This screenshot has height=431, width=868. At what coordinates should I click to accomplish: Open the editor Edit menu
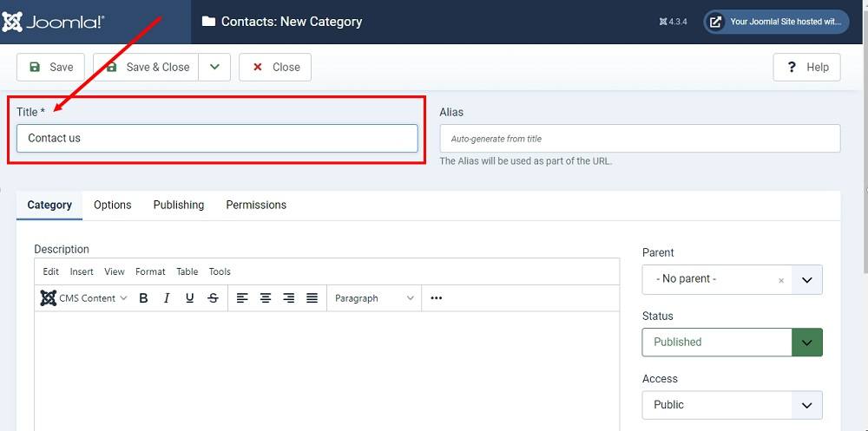pos(51,271)
